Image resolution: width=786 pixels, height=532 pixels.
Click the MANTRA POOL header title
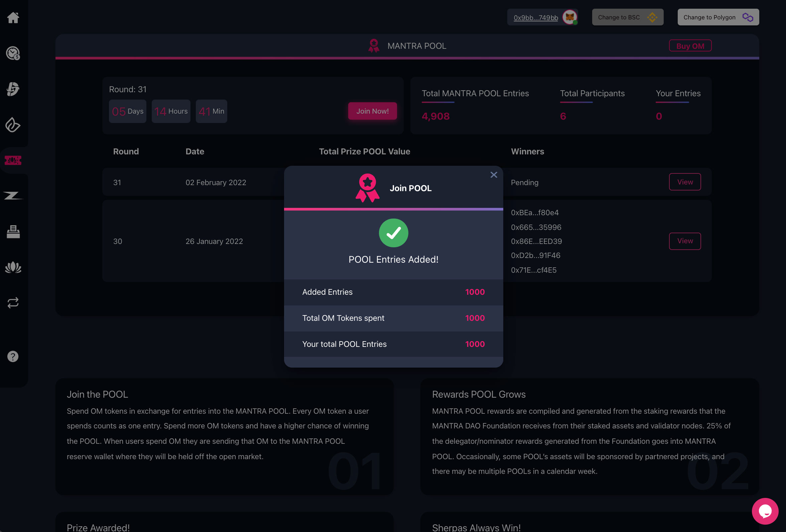[417, 46]
